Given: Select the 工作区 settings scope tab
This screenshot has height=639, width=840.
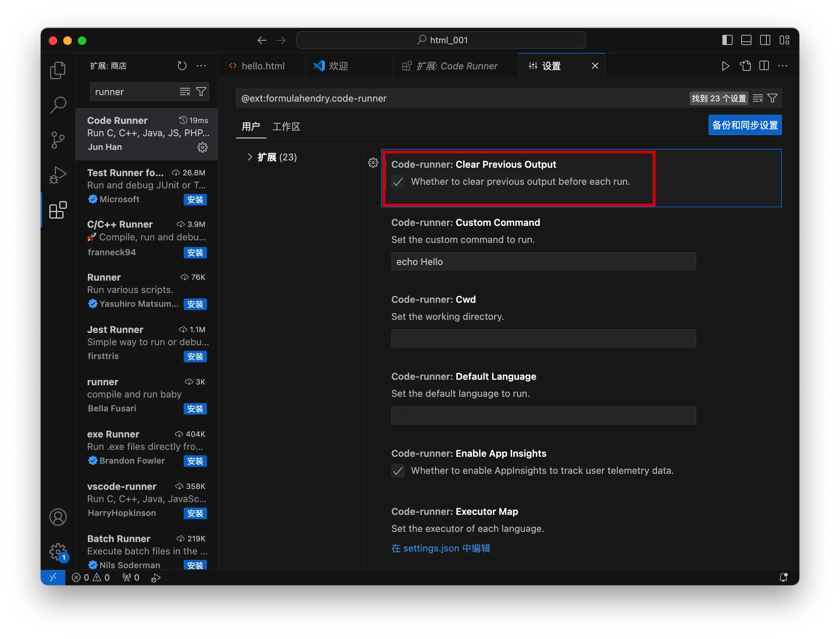Looking at the screenshot, I should (x=286, y=127).
